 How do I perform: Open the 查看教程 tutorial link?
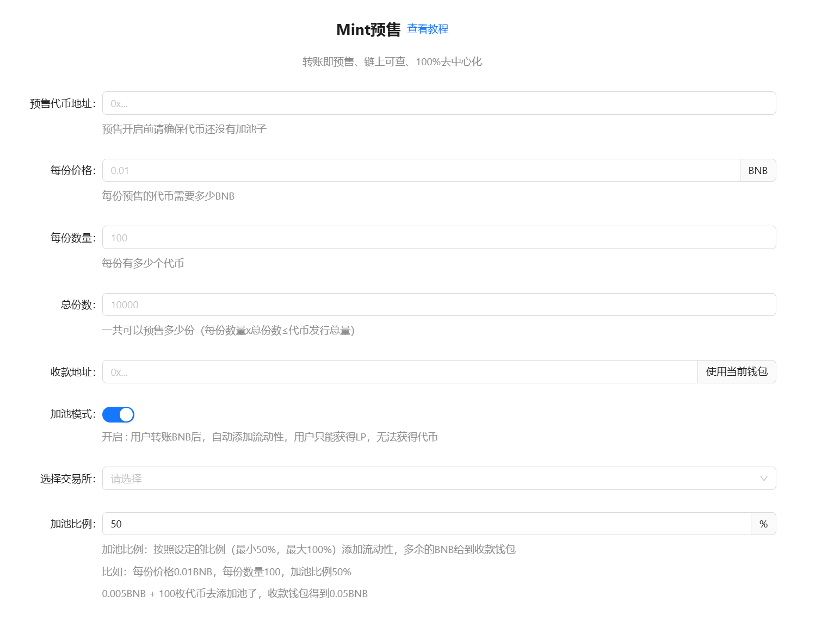tap(428, 29)
